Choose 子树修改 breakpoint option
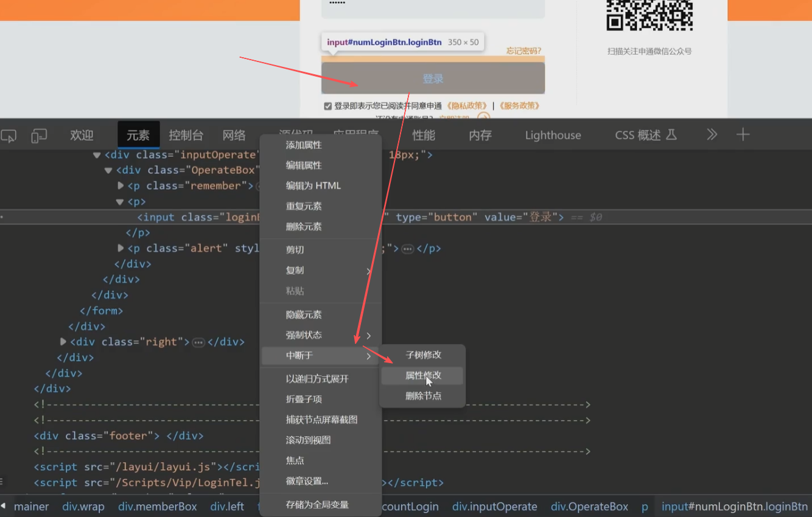Screen dimensions: 812x517 pos(422,355)
